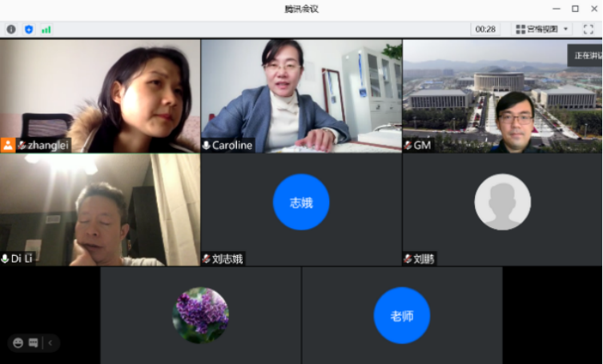This screenshot has width=603, height=364.
Task: Click the 正在讲话 speaking indicator panel
Action: pyautogui.click(x=585, y=55)
